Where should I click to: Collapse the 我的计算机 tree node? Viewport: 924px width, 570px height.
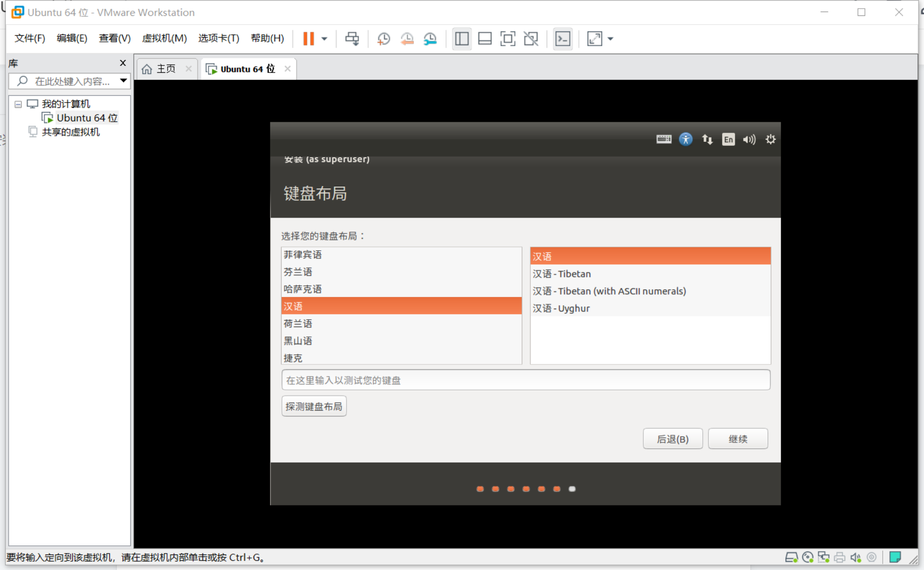click(18, 104)
